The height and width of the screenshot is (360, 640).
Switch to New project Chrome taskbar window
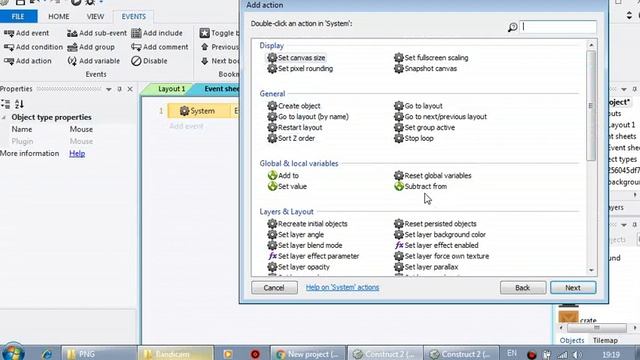pyautogui.click(x=308, y=354)
